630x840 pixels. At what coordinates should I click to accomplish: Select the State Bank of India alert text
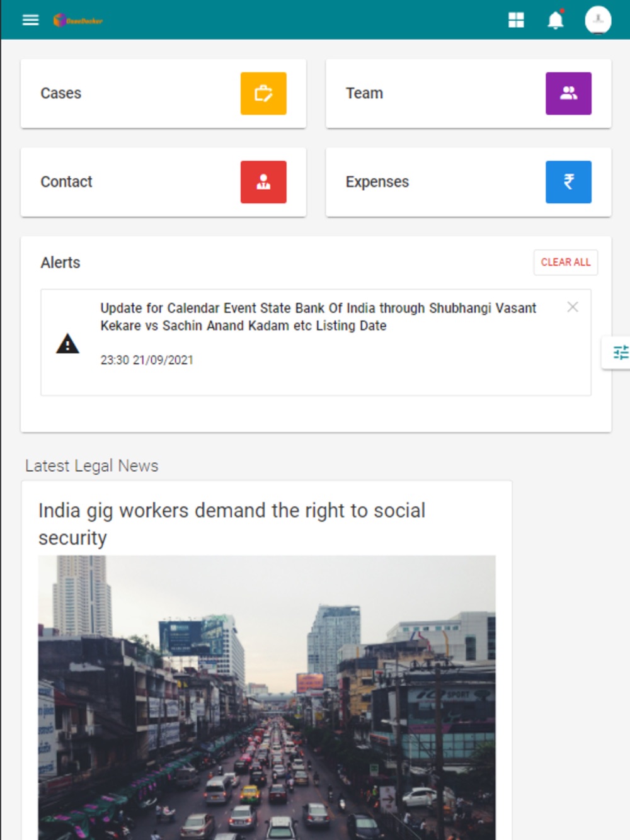[x=318, y=317]
